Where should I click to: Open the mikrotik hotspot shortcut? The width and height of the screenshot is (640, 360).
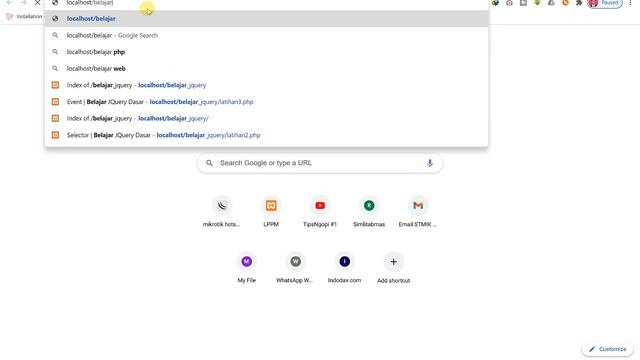(222, 212)
